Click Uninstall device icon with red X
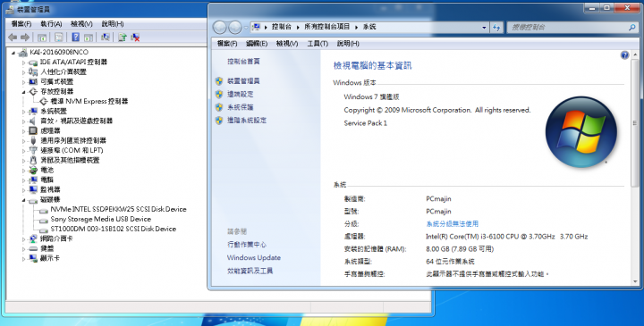The image size is (644, 326). coord(135,38)
